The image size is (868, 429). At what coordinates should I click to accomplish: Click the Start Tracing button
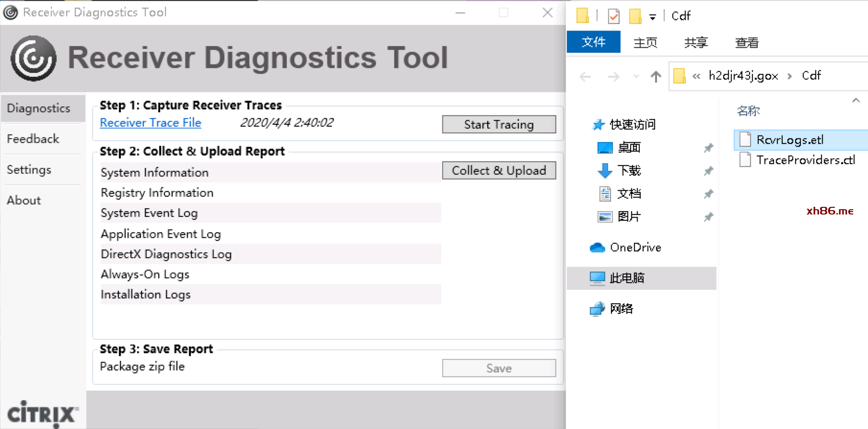[499, 124]
